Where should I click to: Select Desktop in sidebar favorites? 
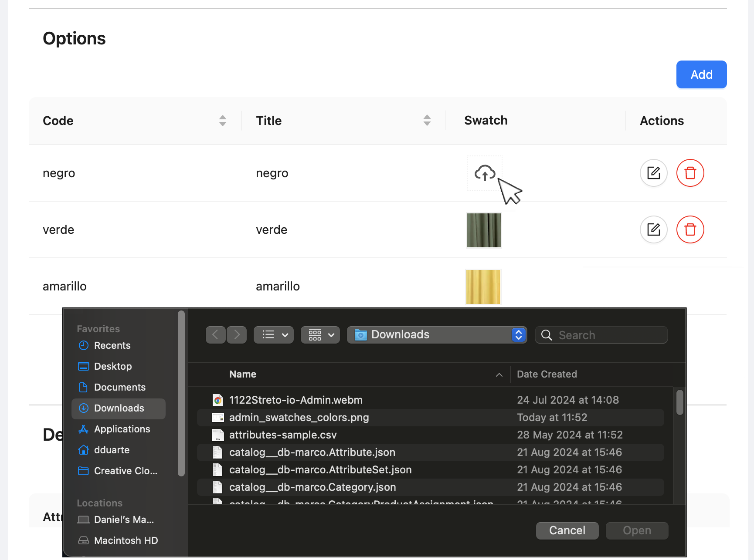click(x=113, y=366)
